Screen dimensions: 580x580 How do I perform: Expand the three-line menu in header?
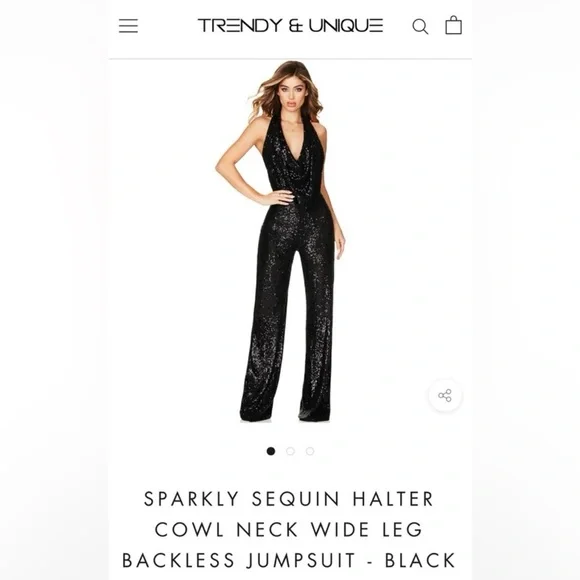point(128,26)
